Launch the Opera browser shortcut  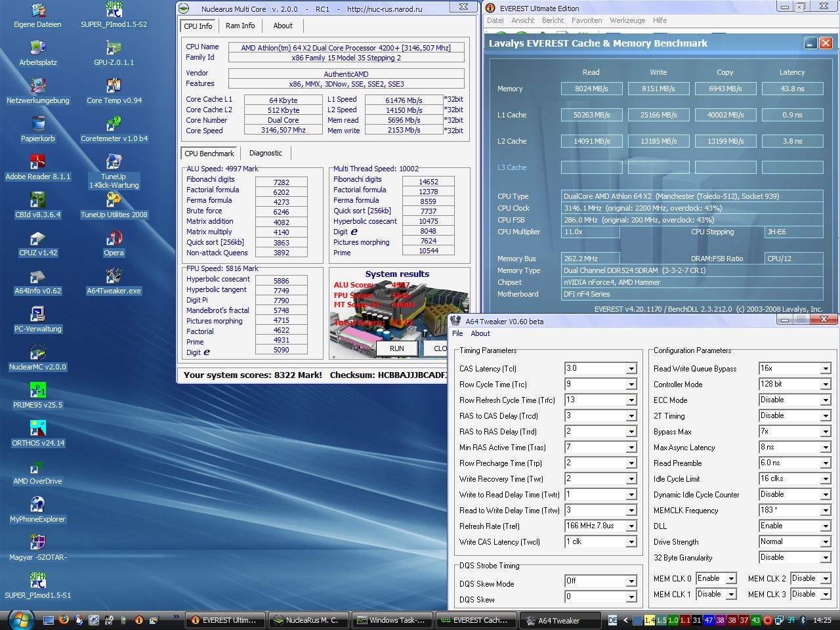point(114,244)
